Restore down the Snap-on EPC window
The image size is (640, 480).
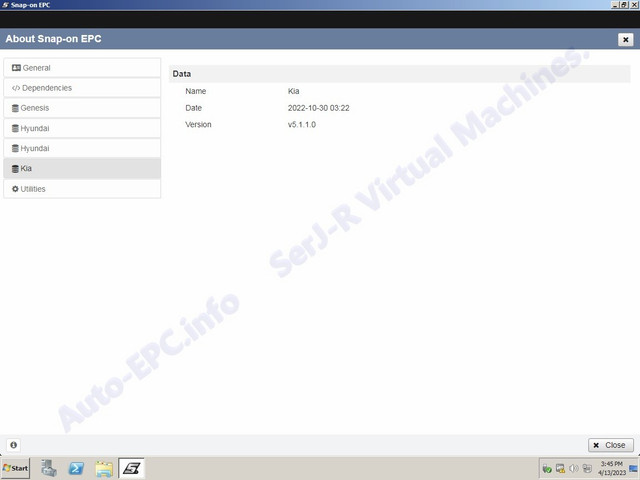(x=624, y=5)
